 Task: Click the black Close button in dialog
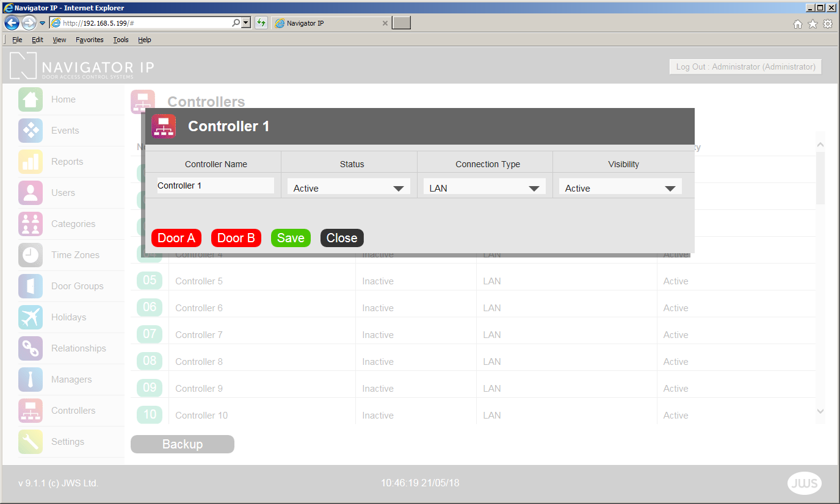pyautogui.click(x=342, y=238)
